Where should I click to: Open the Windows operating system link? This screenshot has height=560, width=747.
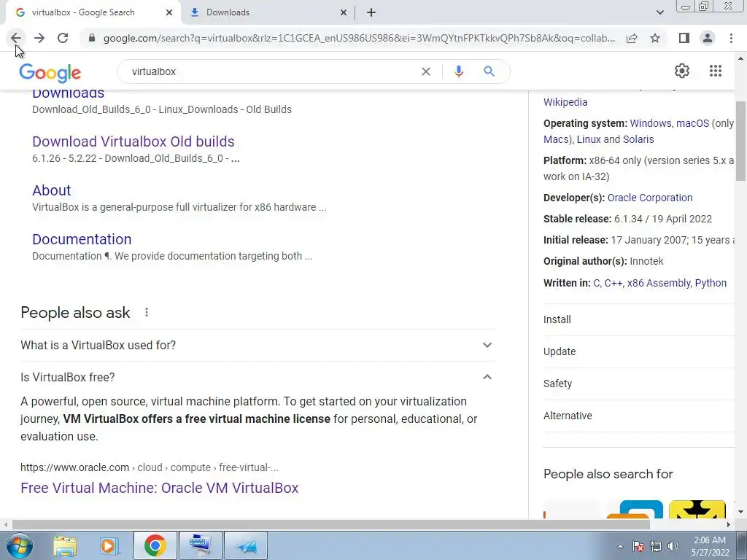pos(650,123)
